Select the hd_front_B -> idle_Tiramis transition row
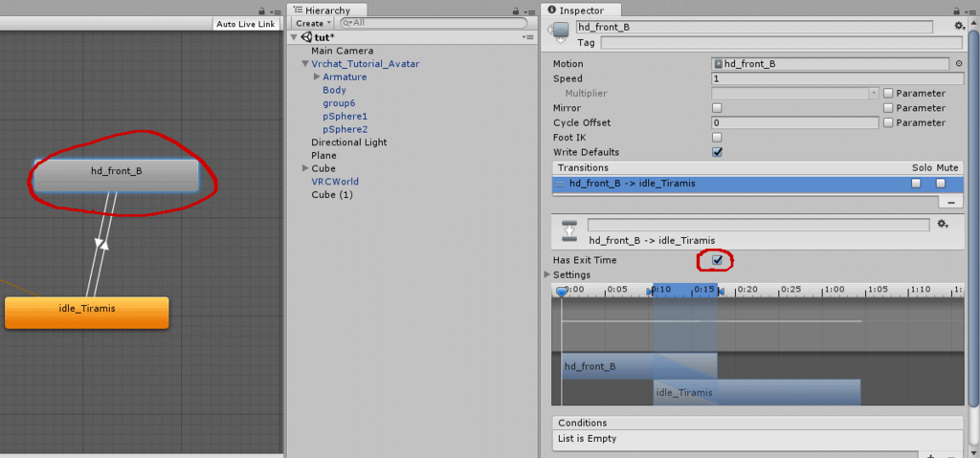This screenshot has width=980, height=458. pos(758,184)
